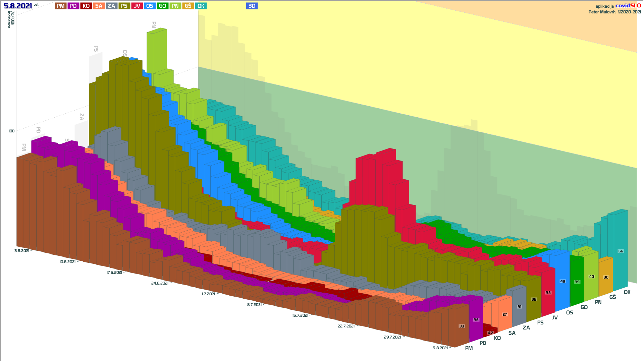This screenshot has width=644, height=362.
Task: Click the JV axis label at bottom
Action: point(555,317)
